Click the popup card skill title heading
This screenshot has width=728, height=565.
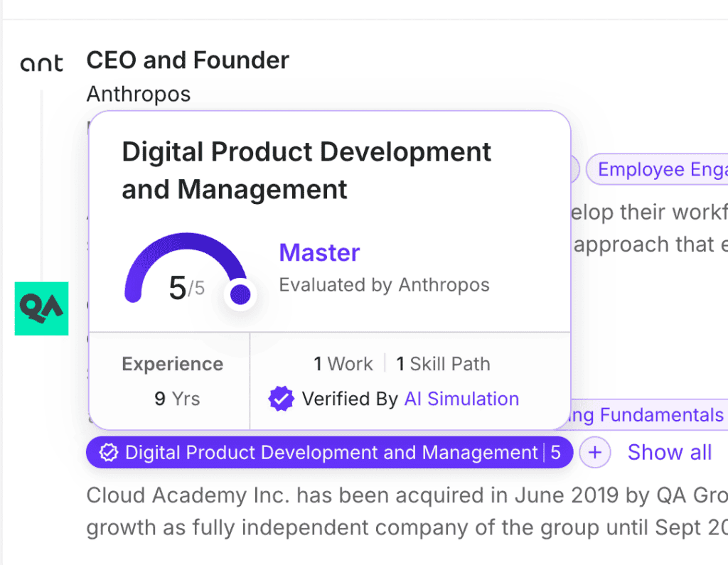tap(306, 171)
